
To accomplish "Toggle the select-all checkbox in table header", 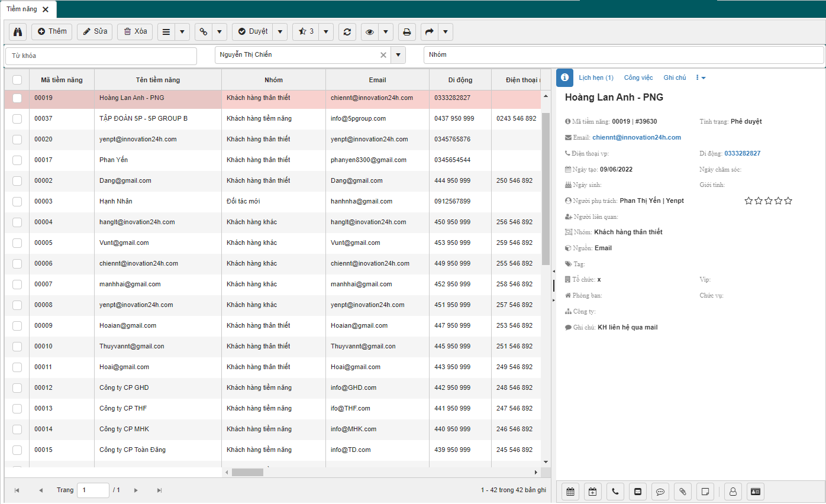I will (x=17, y=80).
